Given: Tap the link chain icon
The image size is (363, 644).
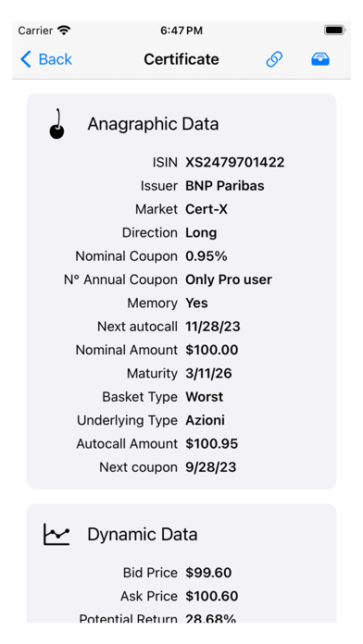Looking at the screenshot, I should 274,59.
